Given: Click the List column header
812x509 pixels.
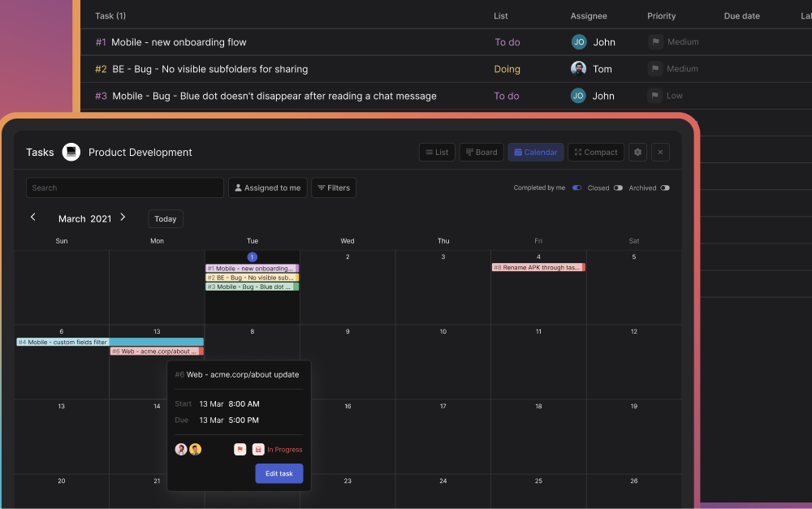Looking at the screenshot, I should pyautogui.click(x=501, y=16).
